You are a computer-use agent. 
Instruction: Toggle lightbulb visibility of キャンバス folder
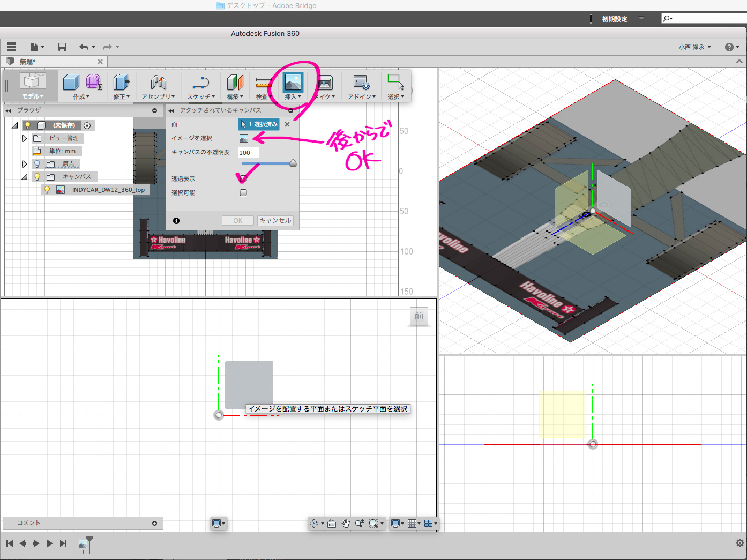point(37,177)
